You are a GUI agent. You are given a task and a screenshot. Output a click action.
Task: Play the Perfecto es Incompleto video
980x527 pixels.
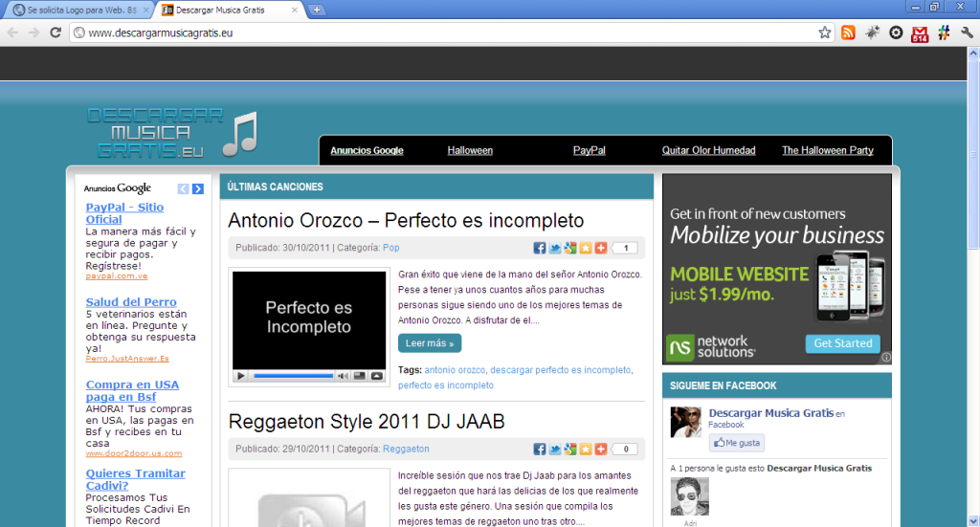(x=241, y=376)
